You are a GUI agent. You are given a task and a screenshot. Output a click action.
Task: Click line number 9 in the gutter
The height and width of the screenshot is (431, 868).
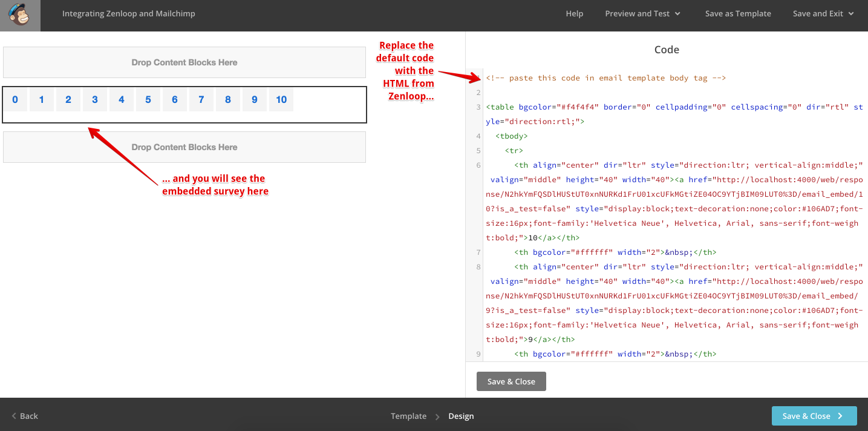click(478, 354)
